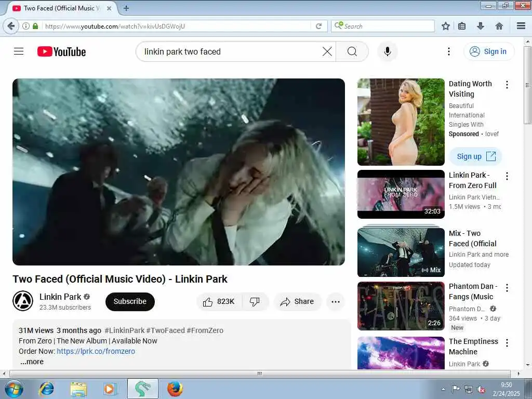Open a new tab with plus
The height and width of the screenshot is (399, 532).
pyautogui.click(x=126, y=8)
